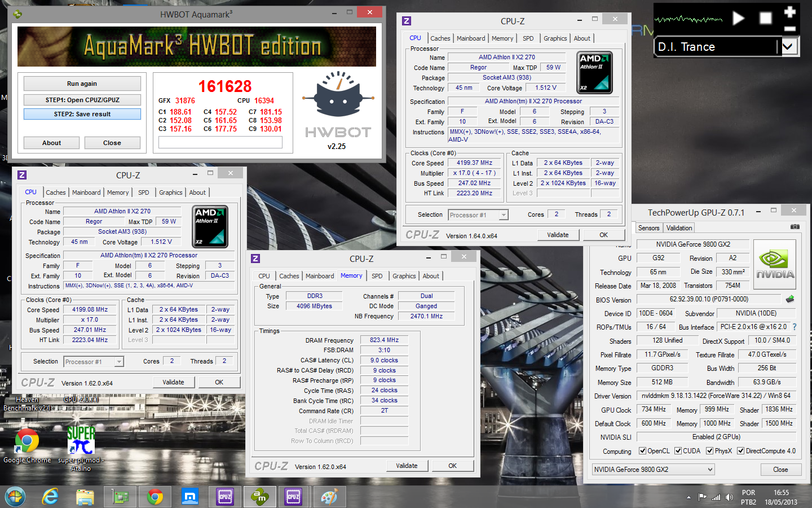Open the Graphics tab in CPU-Z 1.64
The height and width of the screenshot is (508, 812).
click(555, 38)
